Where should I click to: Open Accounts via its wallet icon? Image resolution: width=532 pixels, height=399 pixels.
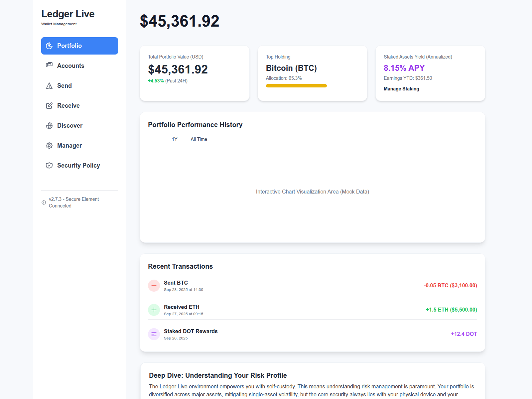tap(49, 65)
